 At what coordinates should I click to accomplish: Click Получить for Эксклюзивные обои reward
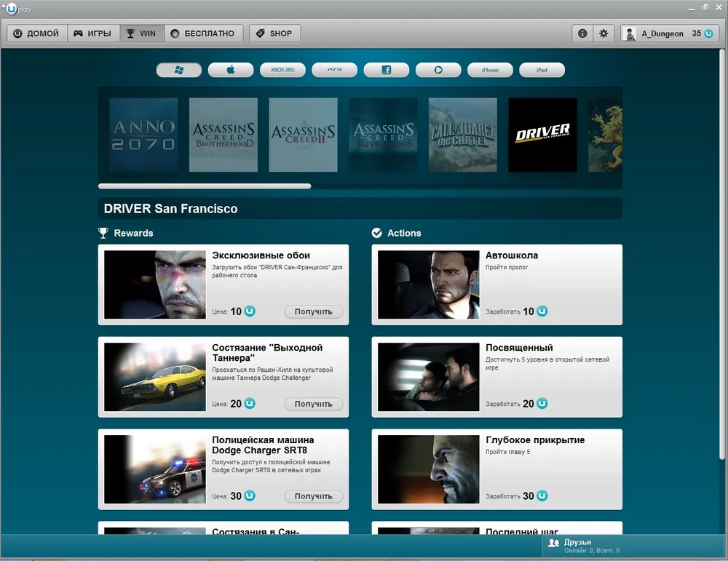pyautogui.click(x=313, y=311)
